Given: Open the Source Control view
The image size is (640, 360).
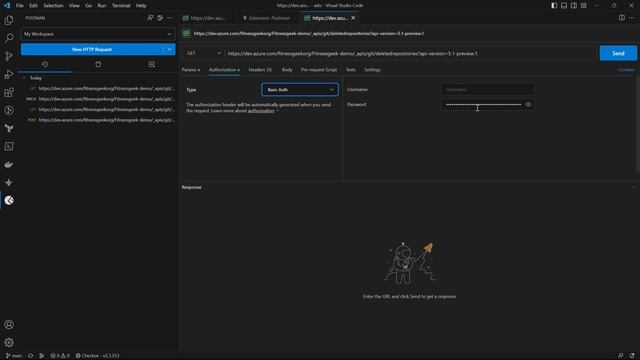Looking at the screenshot, I should (x=9, y=56).
